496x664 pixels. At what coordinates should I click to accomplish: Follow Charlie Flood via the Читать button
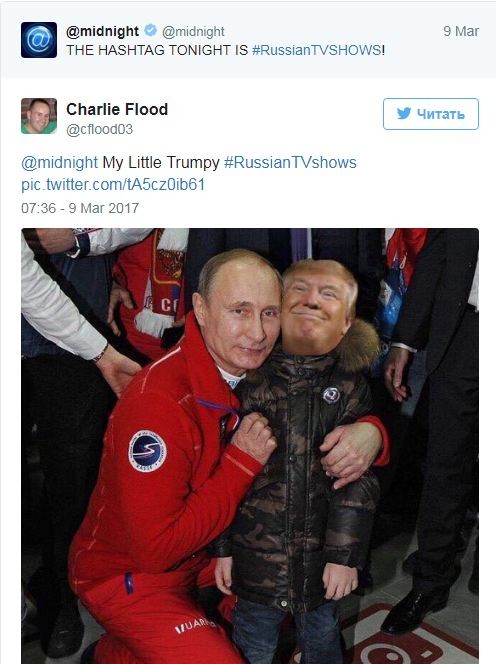(431, 114)
